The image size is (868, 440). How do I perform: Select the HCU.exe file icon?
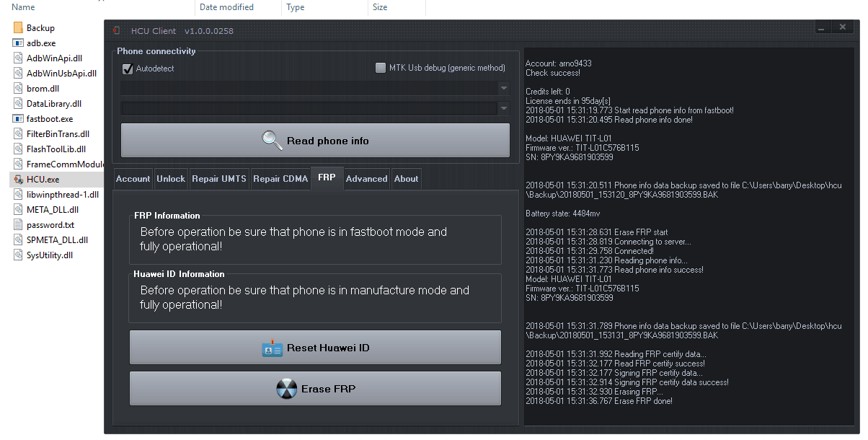click(18, 180)
